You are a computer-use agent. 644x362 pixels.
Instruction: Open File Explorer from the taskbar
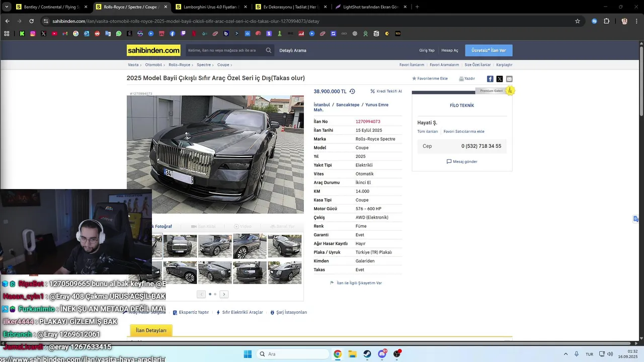pyautogui.click(x=352, y=354)
